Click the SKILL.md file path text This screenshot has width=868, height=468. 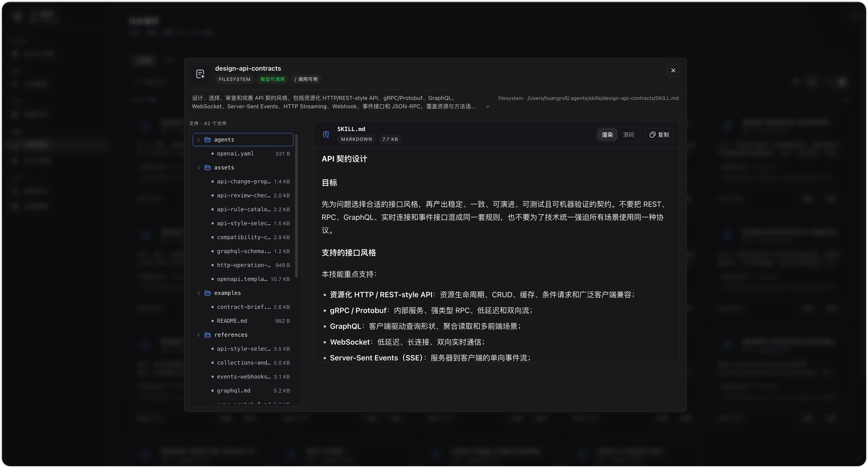point(588,98)
